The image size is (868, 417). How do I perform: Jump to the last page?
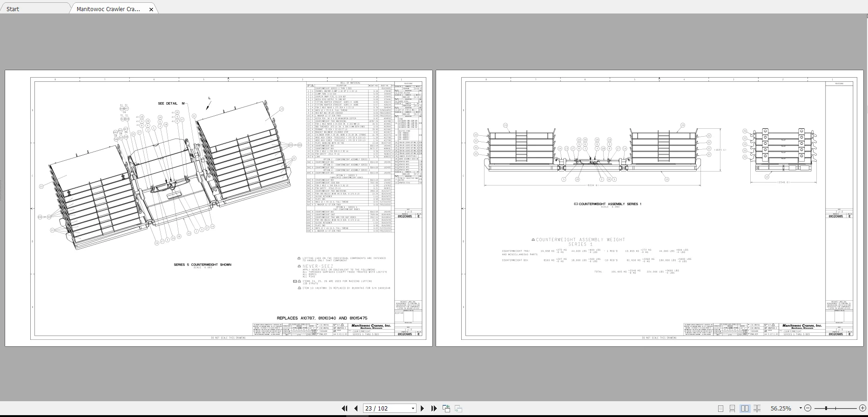(x=434, y=408)
